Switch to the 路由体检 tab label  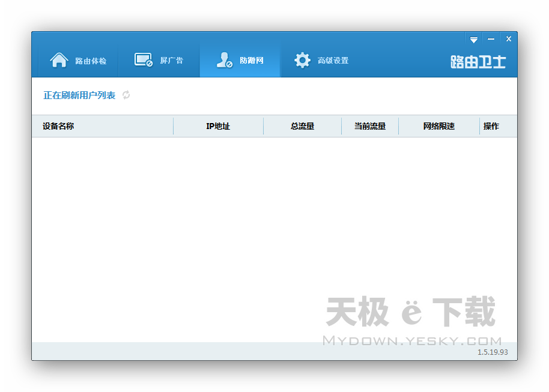(91, 61)
